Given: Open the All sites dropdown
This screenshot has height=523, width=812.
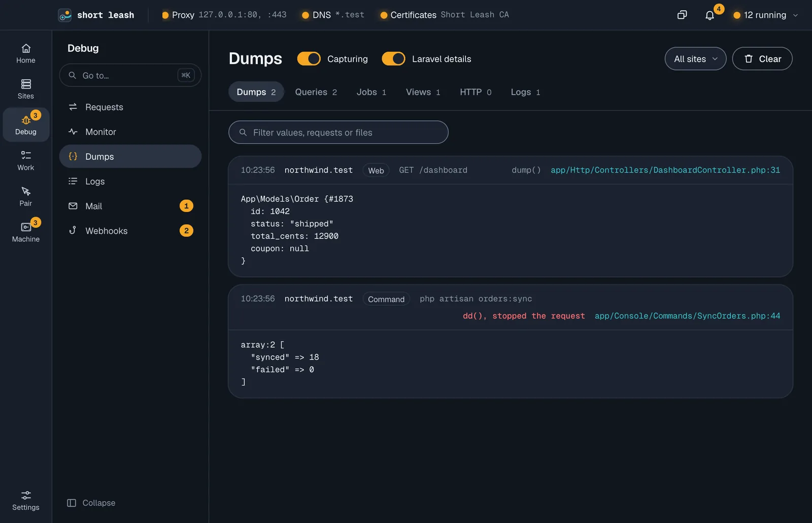Looking at the screenshot, I should click(695, 59).
